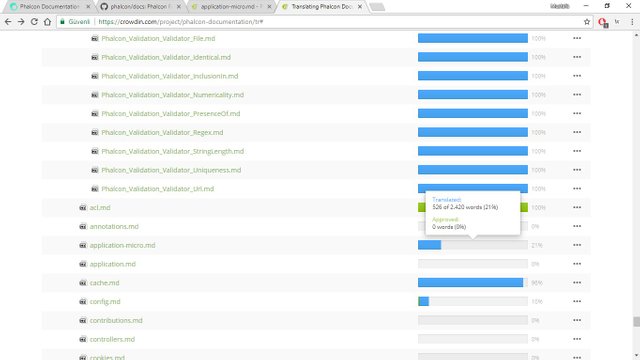Image resolution: width=640 pixels, height=360 pixels.
Task: Open more options for Validator_Regex.md row
Action: (577, 132)
